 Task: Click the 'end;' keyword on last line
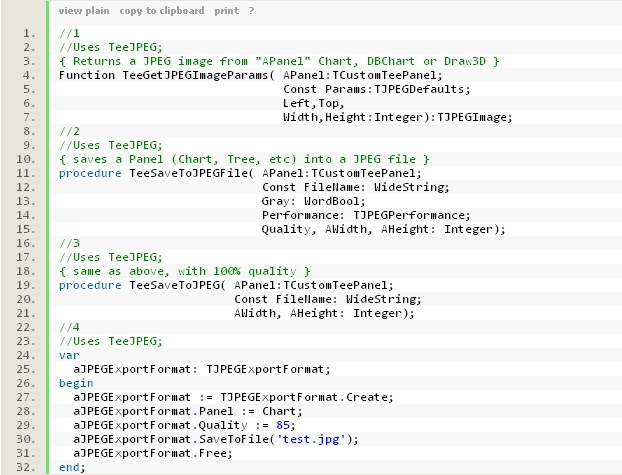click(x=73, y=467)
